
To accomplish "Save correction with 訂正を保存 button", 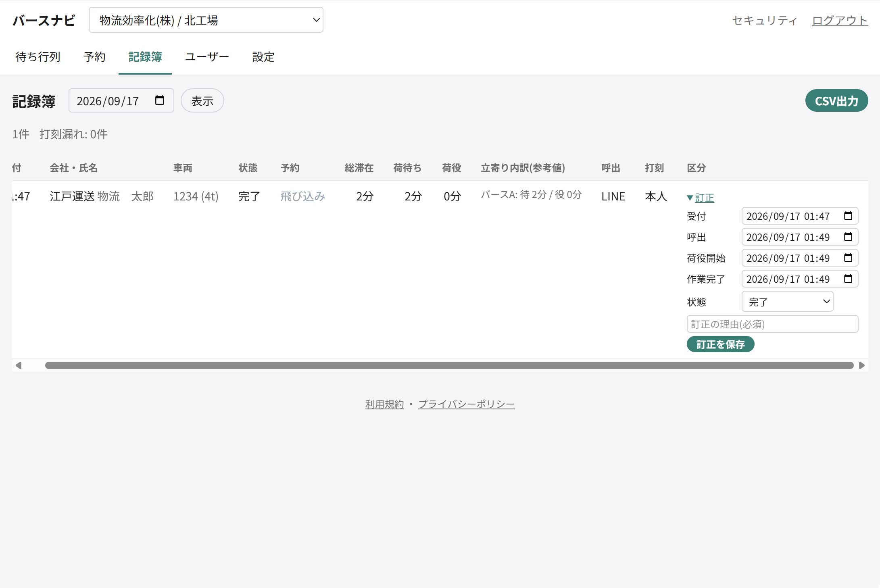I will (720, 344).
